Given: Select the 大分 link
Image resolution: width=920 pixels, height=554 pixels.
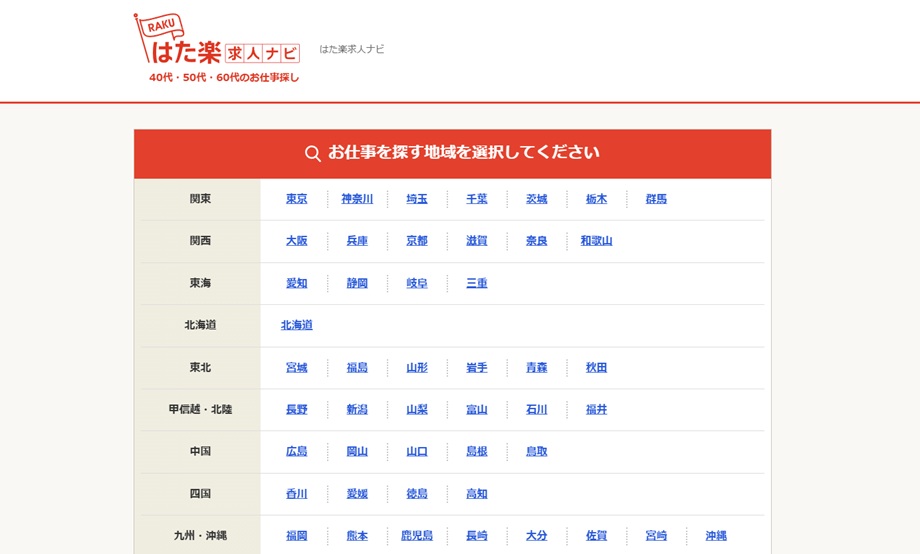Looking at the screenshot, I should pos(537,536).
